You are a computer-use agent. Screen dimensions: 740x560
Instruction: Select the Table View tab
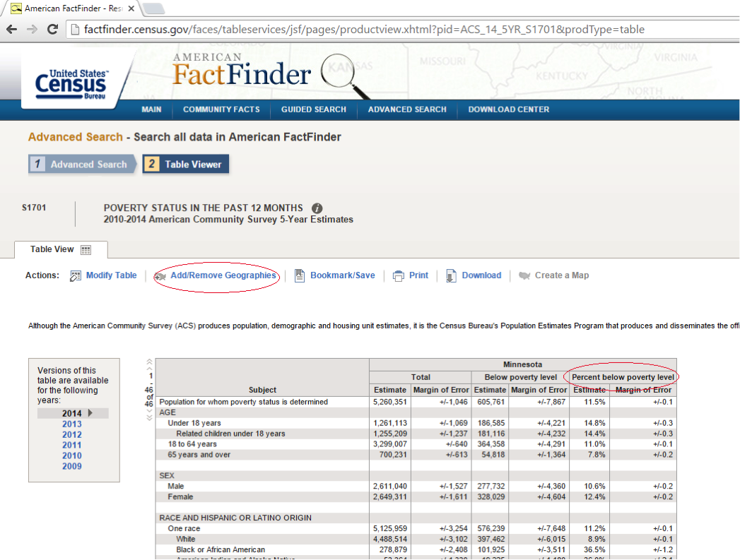(61, 249)
